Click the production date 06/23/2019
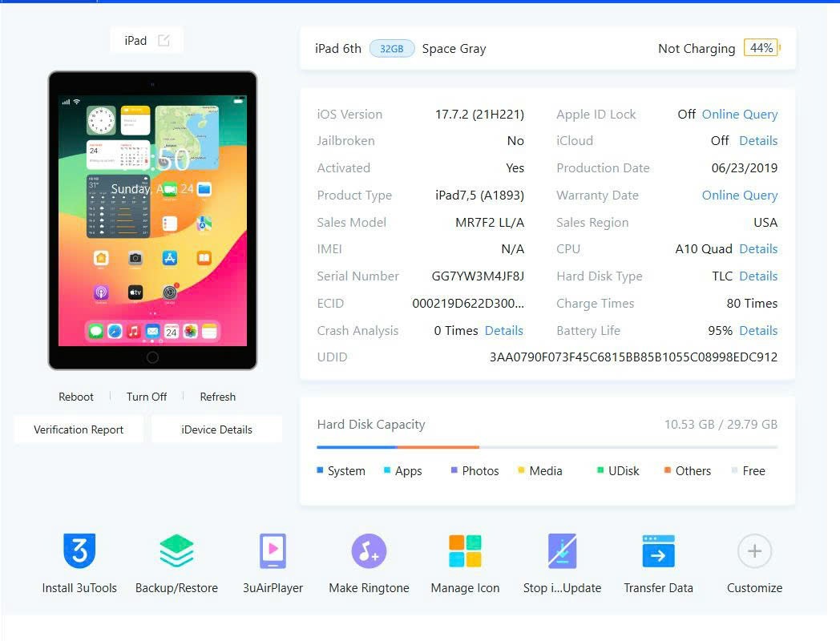840x641 pixels. click(744, 168)
